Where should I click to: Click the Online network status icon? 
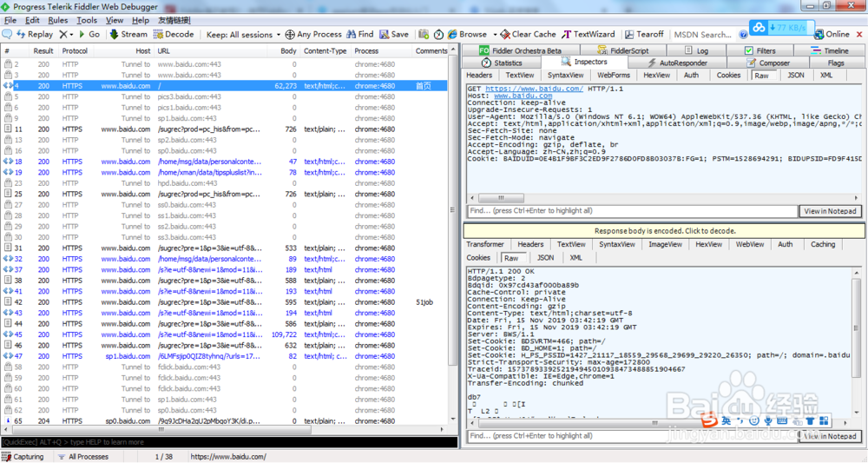point(832,35)
